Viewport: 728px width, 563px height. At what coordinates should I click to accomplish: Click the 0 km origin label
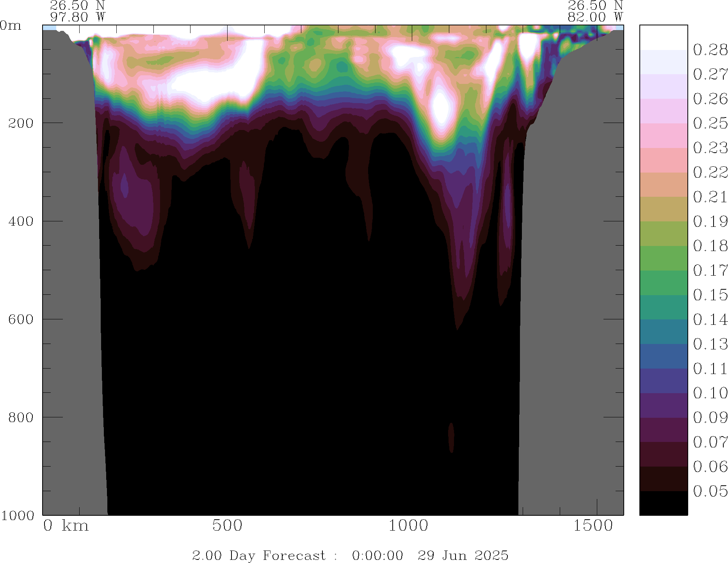click(x=66, y=526)
